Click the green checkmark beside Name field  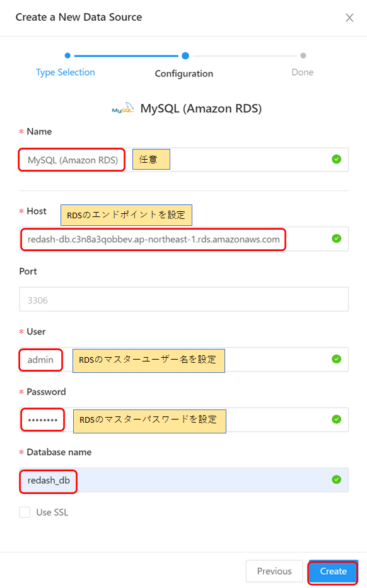[x=337, y=159]
